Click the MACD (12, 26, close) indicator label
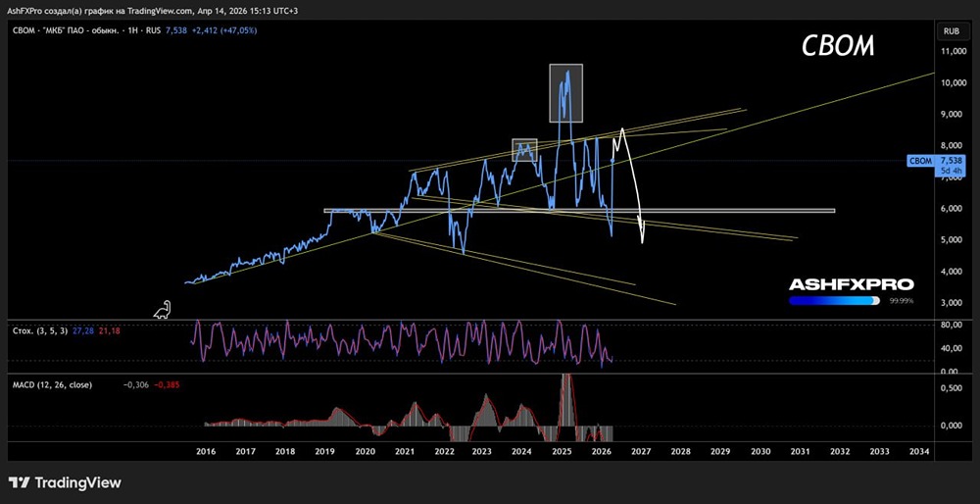 click(x=53, y=384)
